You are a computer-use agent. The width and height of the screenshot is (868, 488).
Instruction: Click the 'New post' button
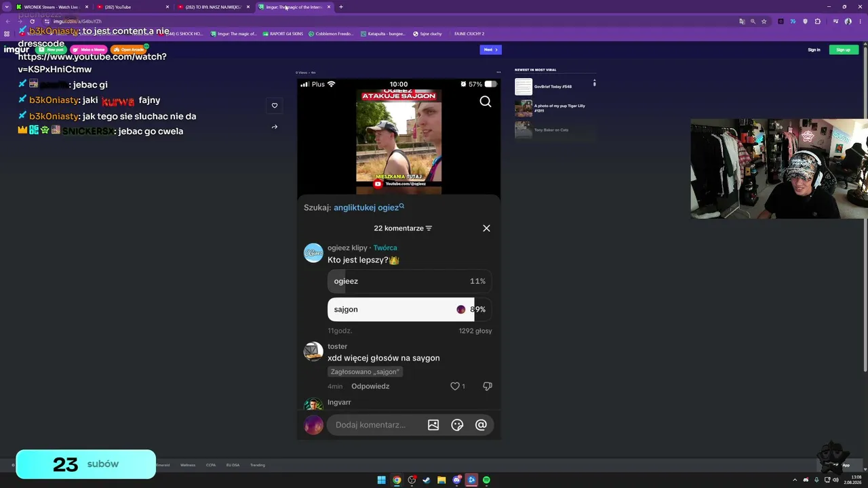click(52, 49)
